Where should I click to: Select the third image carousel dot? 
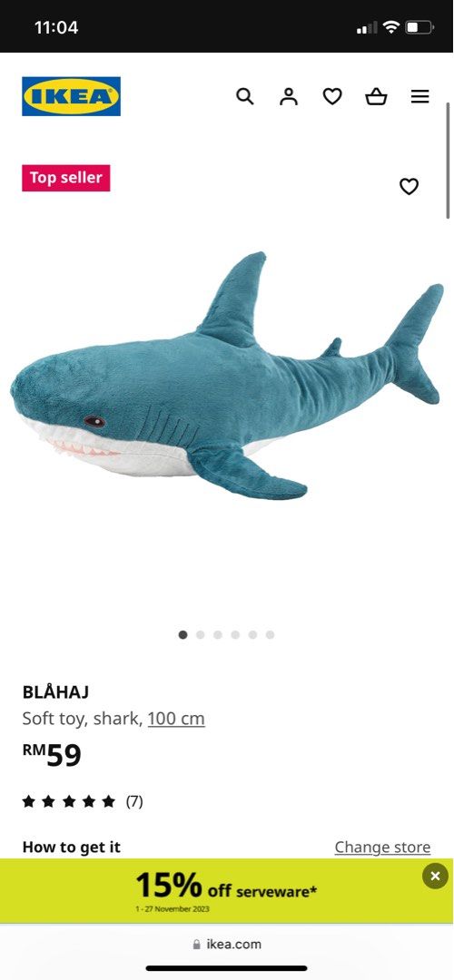(218, 634)
